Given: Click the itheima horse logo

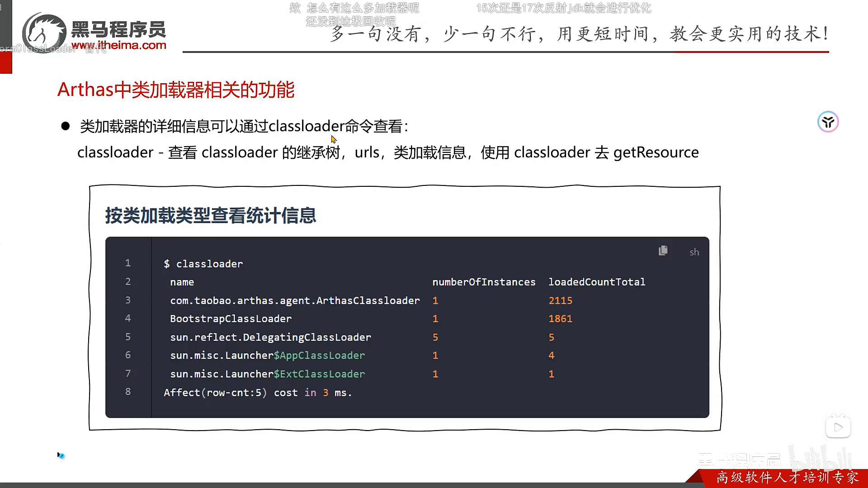Looking at the screenshot, I should point(44,33).
